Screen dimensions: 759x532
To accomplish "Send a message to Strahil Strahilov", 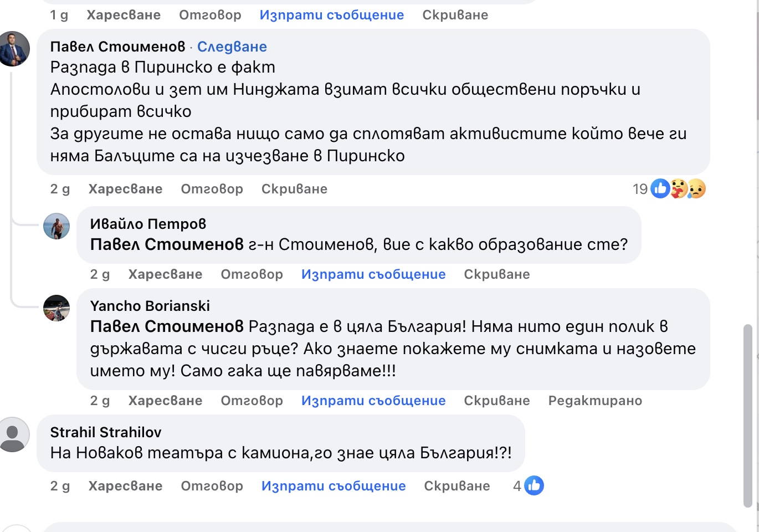I will click(333, 486).
